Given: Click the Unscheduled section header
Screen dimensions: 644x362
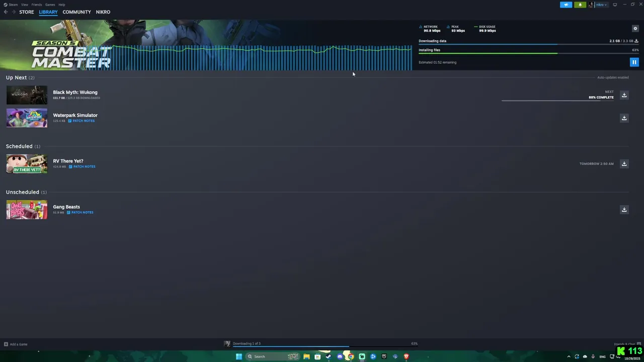Looking at the screenshot, I should [26, 192].
